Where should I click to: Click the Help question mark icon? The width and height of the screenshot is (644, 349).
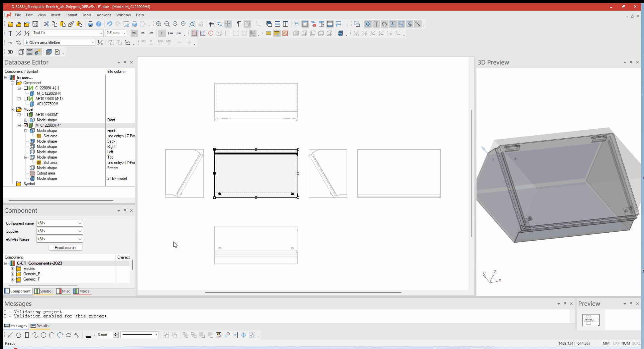point(98,24)
